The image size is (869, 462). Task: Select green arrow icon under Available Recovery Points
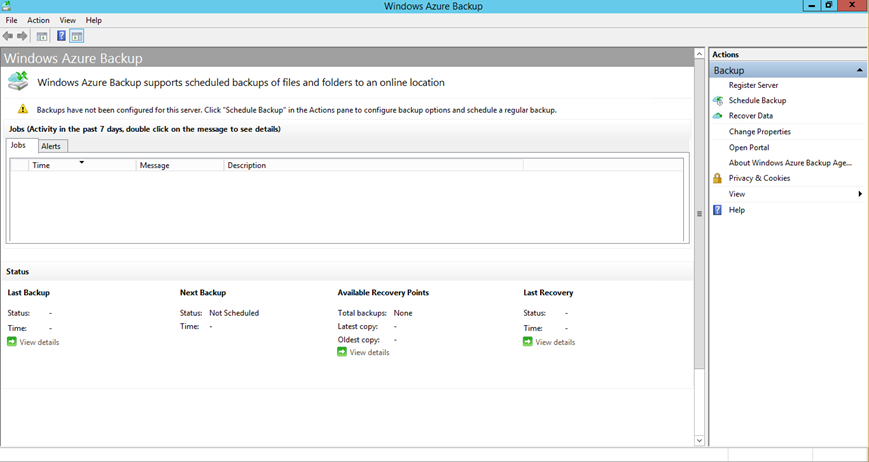[342, 352]
